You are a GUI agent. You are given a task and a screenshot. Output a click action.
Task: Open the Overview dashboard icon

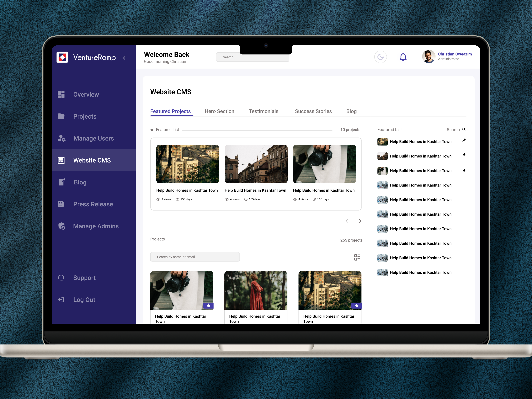pyautogui.click(x=61, y=94)
